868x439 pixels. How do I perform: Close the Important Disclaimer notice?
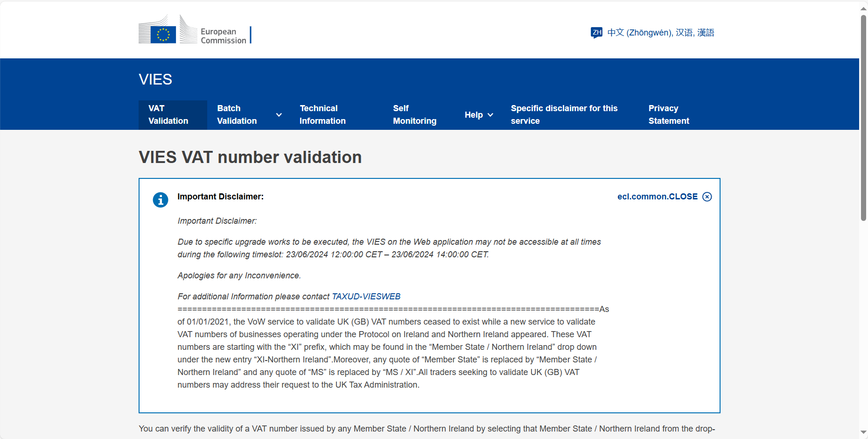pos(665,197)
